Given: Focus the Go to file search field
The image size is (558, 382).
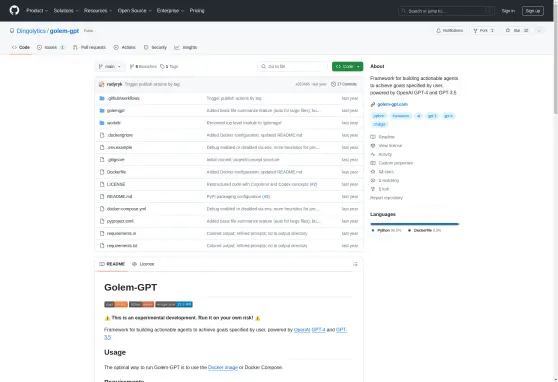Looking at the screenshot, I should [x=293, y=67].
